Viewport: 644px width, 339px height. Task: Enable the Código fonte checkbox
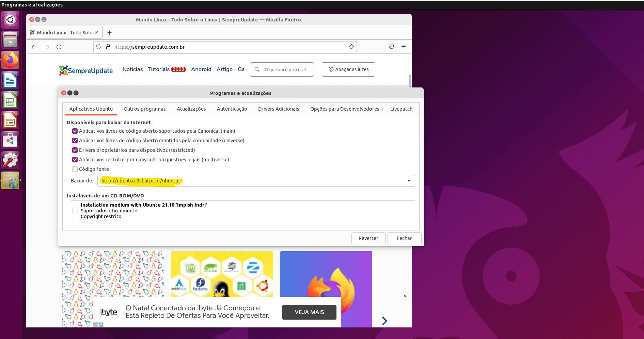pos(75,169)
